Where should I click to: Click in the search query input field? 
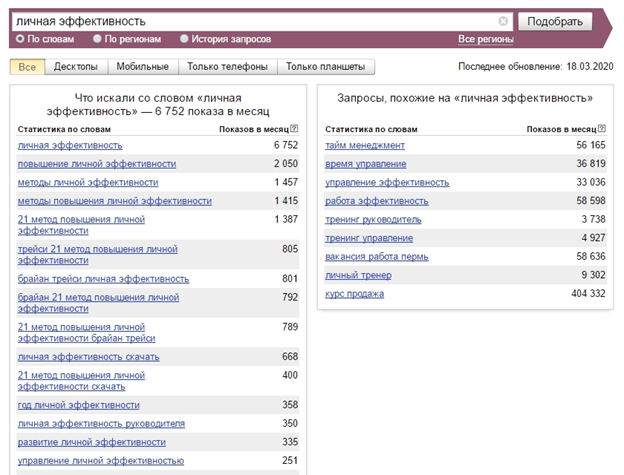(250, 21)
